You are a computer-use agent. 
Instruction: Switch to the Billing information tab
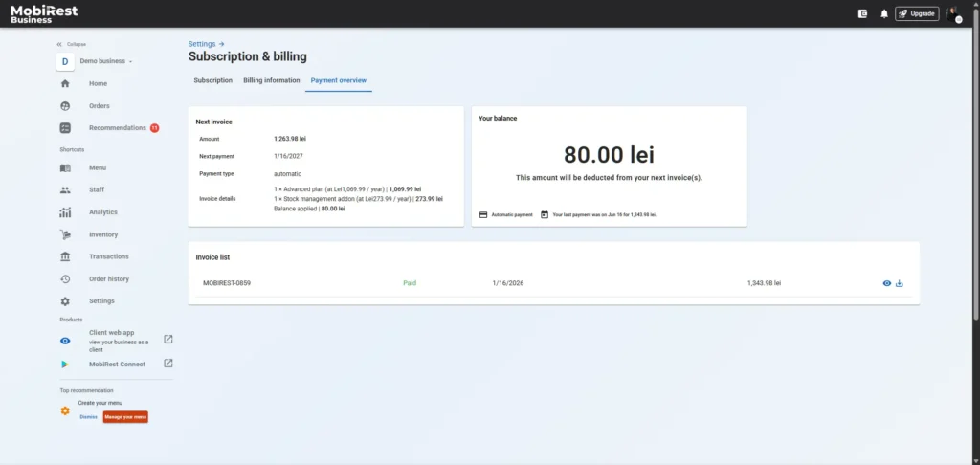coord(272,80)
